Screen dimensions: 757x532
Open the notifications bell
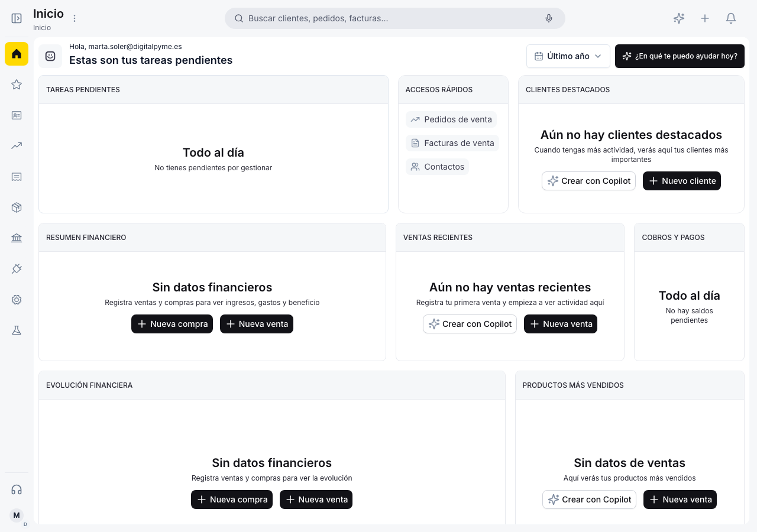coord(731,18)
